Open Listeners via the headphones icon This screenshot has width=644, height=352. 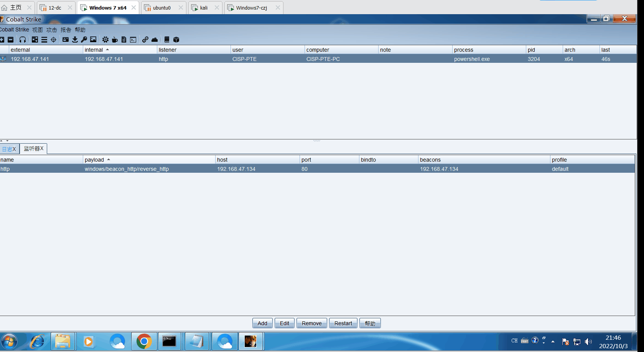point(23,39)
